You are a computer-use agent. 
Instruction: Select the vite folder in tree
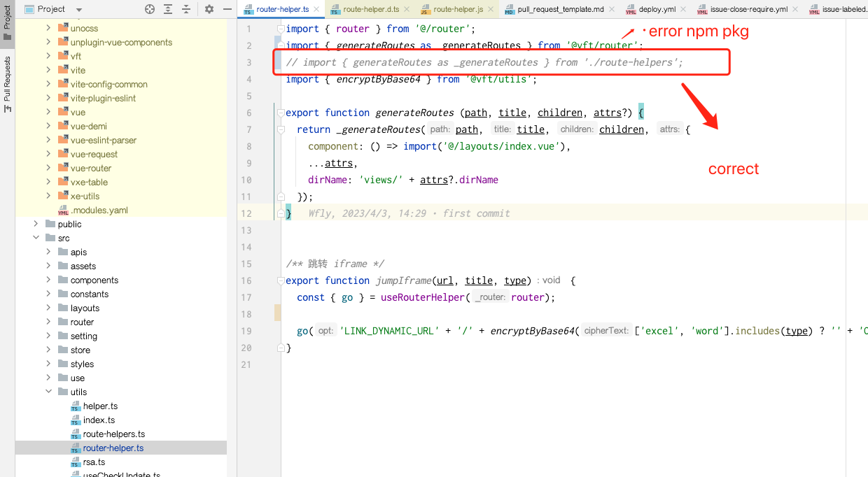tap(78, 70)
